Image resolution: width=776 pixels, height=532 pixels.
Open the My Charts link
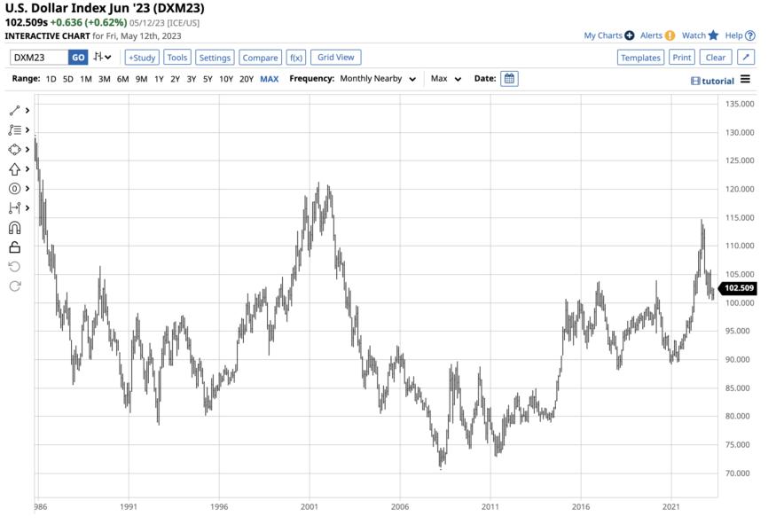pos(603,35)
